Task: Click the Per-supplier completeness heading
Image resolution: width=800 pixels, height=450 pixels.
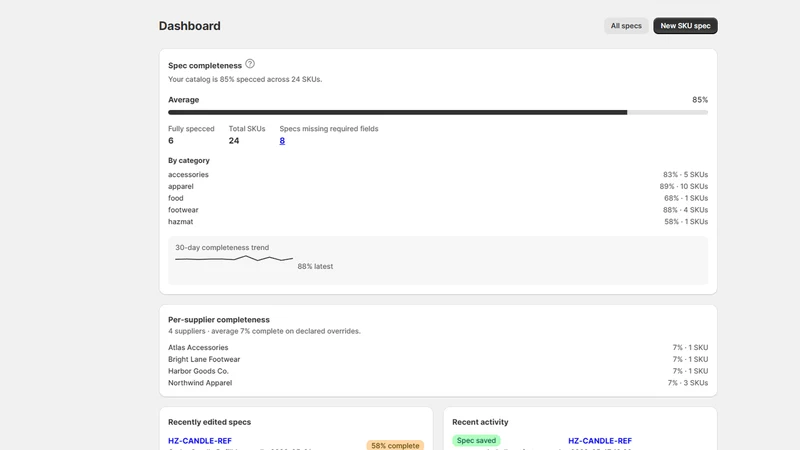Action: [219, 320]
